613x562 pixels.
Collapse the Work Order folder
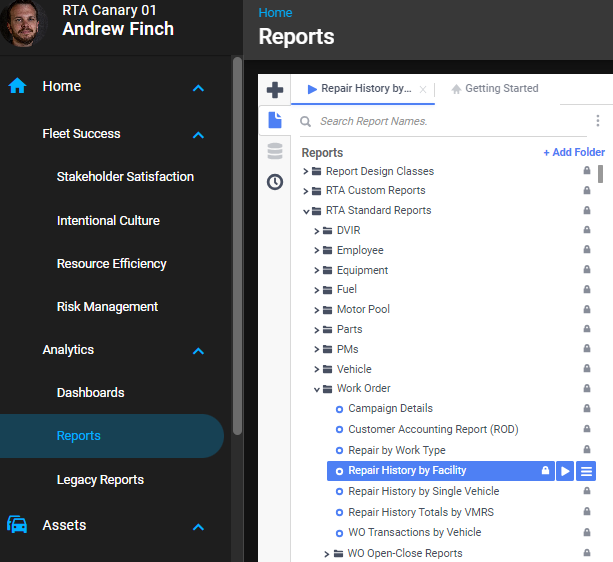point(317,389)
